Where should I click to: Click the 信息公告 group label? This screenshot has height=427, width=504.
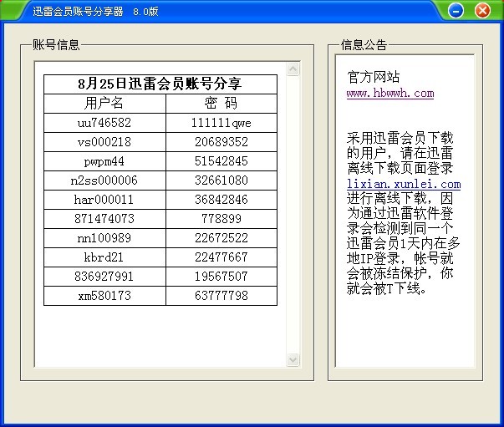coord(364,45)
